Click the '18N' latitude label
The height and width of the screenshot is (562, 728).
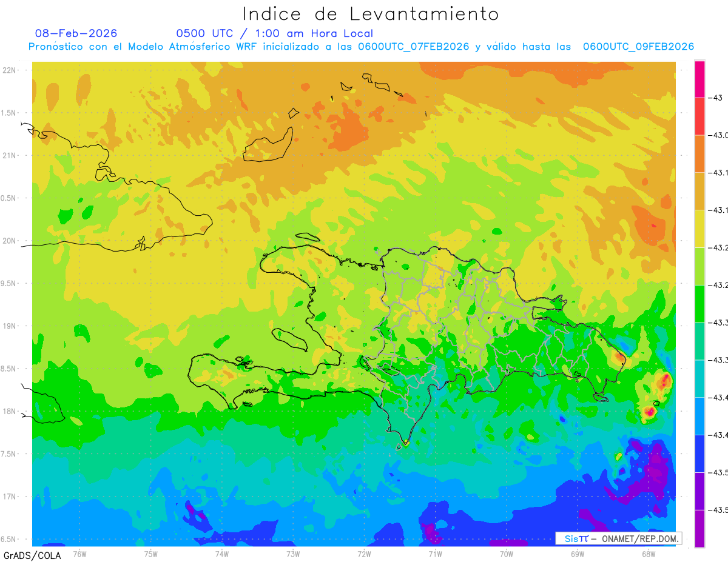click(x=10, y=411)
